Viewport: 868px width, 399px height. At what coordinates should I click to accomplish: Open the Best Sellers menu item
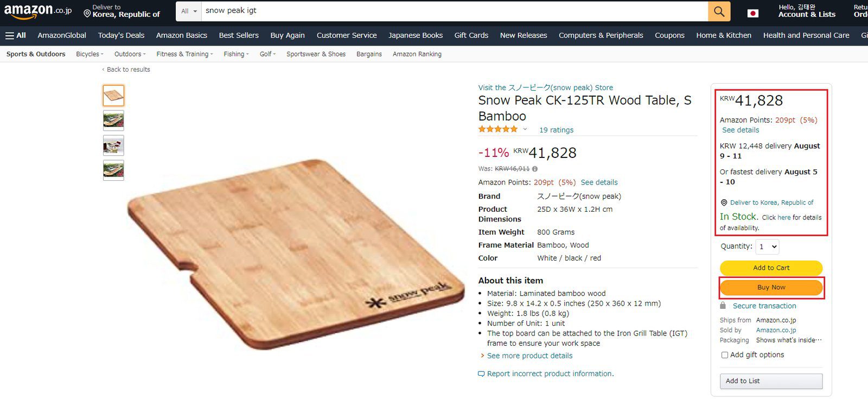tap(239, 35)
